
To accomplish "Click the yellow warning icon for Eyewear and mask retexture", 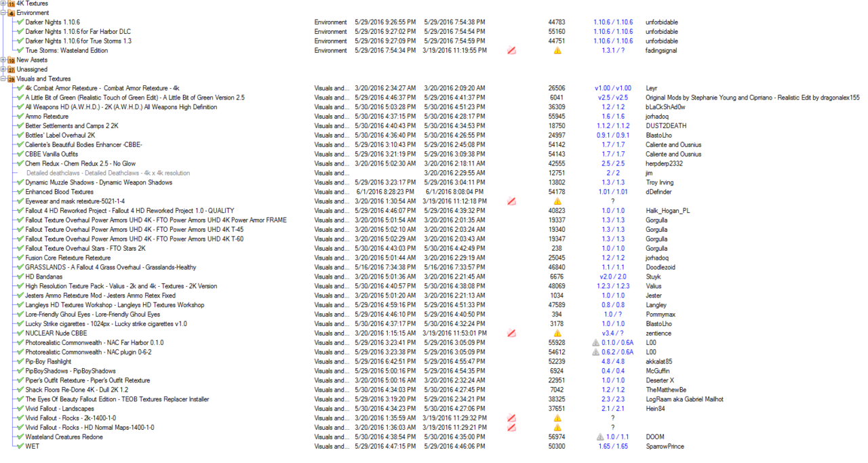I will pyautogui.click(x=557, y=201).
